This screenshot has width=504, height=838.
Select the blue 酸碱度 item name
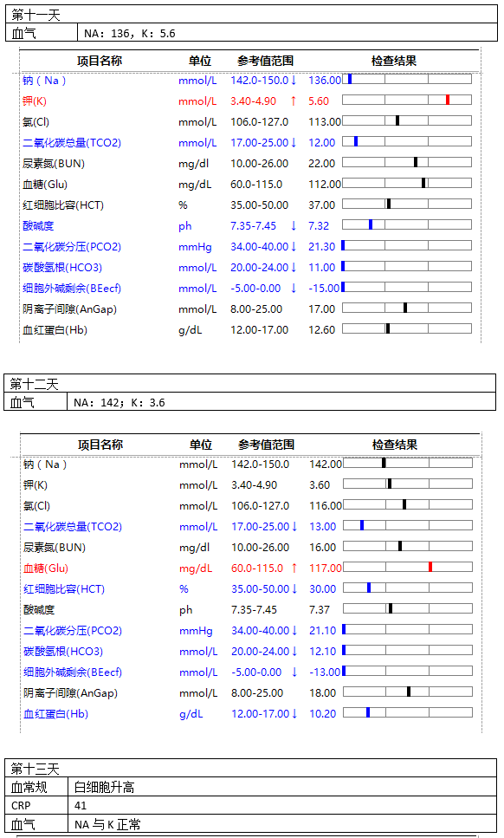38,226
